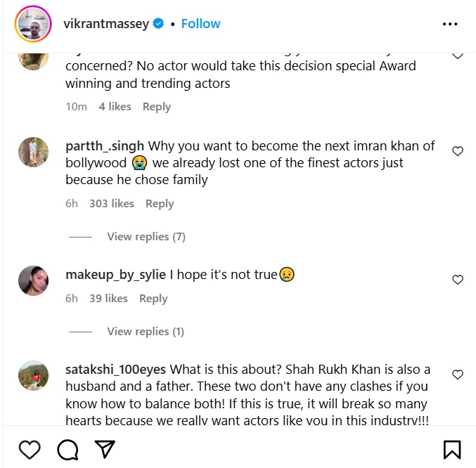476x468 pixels.
Task: Share the post via paper plane icon
Action: tap(105, 449)
